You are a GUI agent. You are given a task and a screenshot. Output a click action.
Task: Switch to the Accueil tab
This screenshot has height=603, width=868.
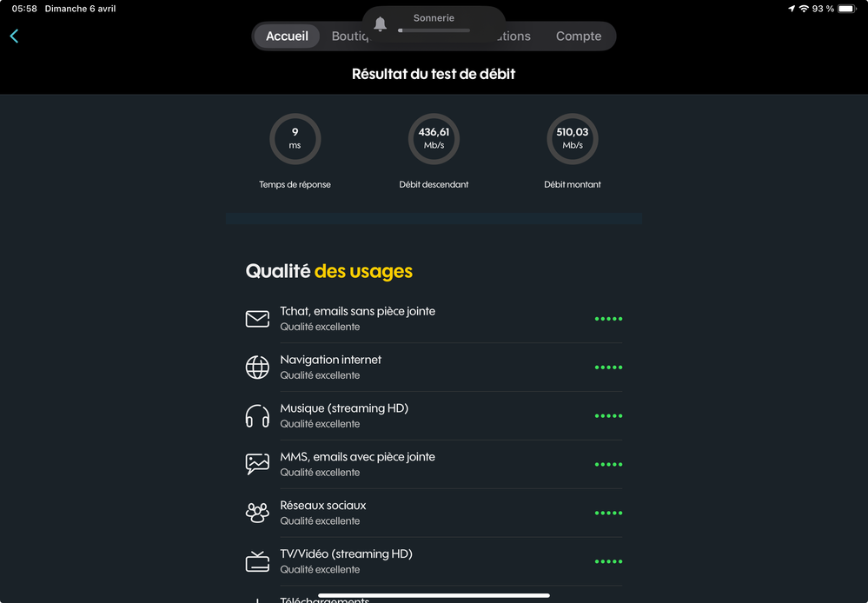[x=287, y=36]
